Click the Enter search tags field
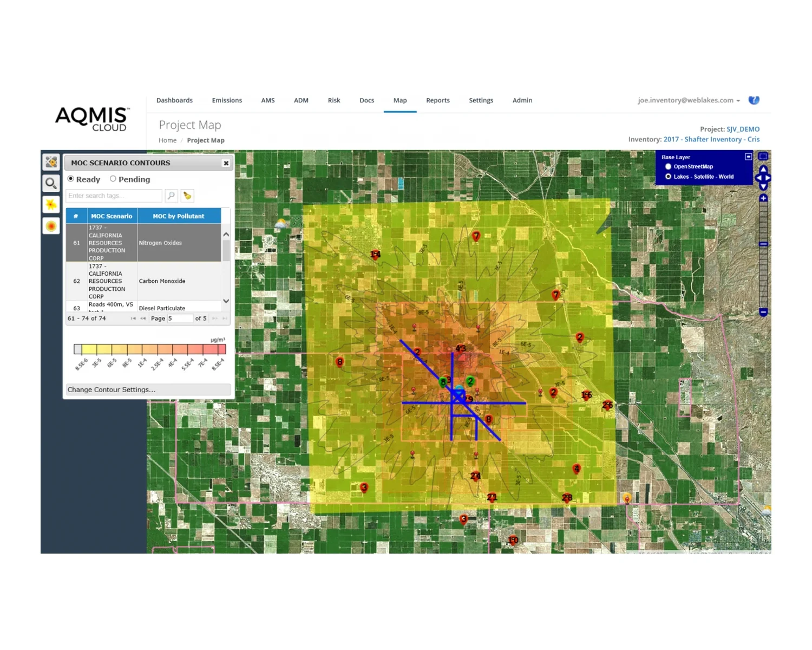Viewport: 812px width, 650px height. click(114, 196)
